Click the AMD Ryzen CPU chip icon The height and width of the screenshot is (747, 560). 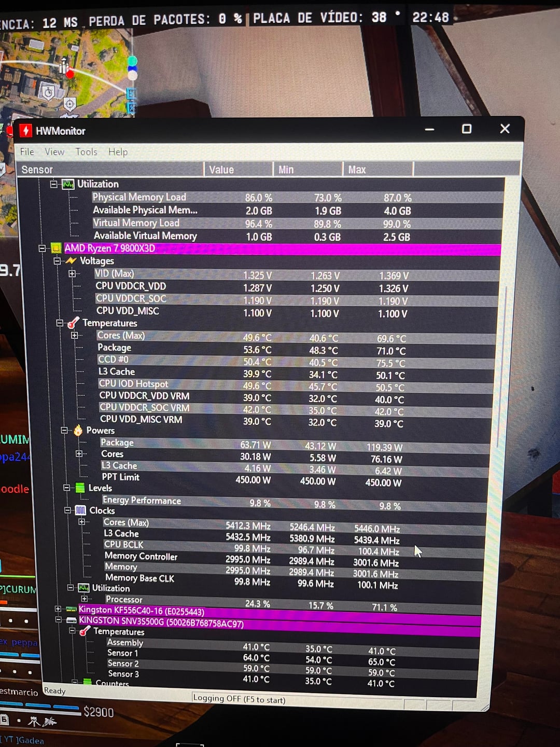[x=55, y=248]
